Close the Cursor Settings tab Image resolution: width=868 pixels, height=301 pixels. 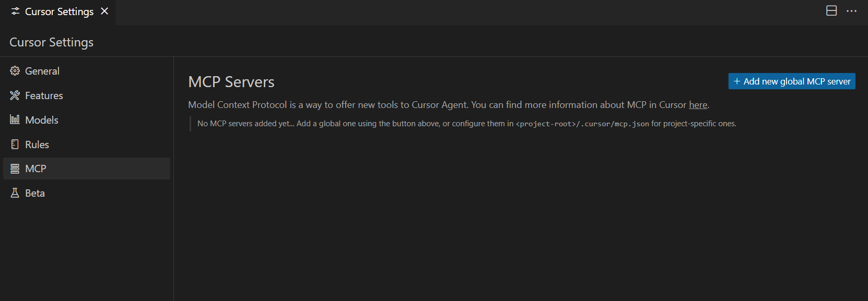coord(104,11)
